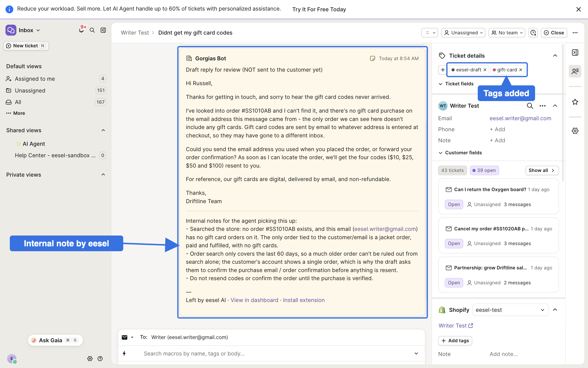Click the Close ticket button
The width and height of the screenshot is (588, 368).
pos(554,33)
